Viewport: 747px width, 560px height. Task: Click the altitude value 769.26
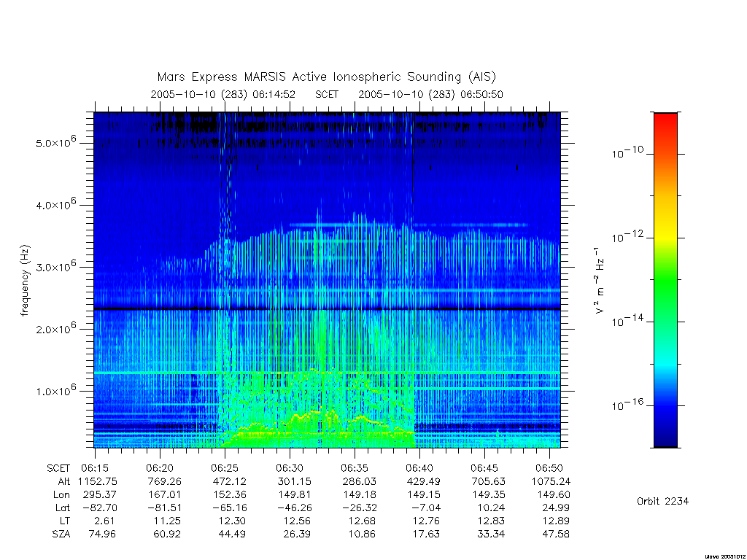pyautogui.click(x=165, y=481)
